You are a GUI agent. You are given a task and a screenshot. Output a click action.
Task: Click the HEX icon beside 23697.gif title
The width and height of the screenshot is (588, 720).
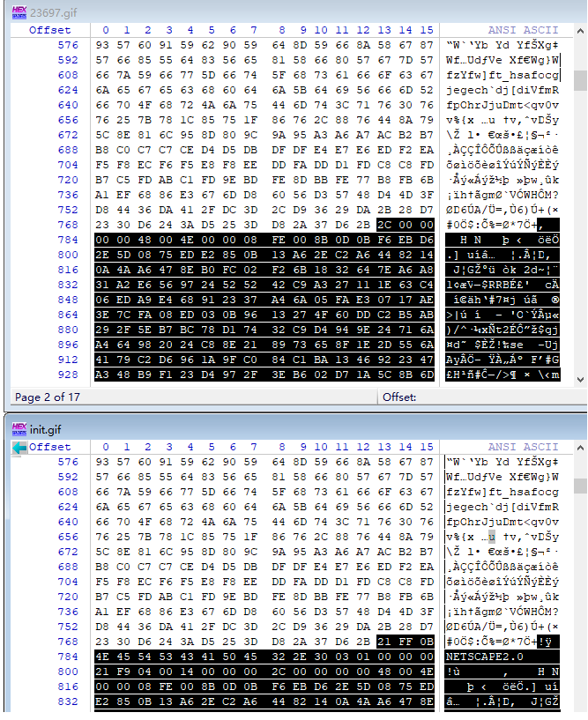point(19,12)
